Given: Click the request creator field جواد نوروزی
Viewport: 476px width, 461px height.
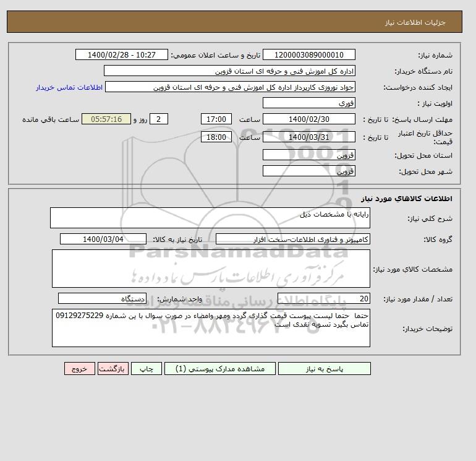Looking at the screenshot, I should (x=230, y=87).
